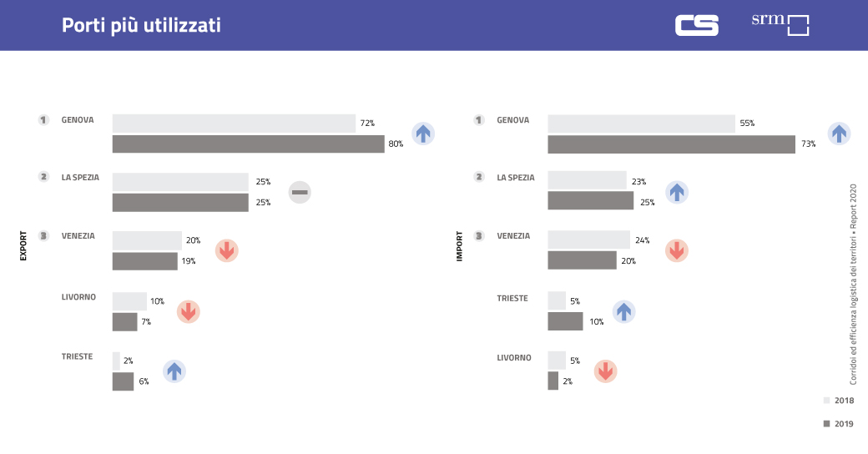
Task: Click red down arrow beside Livorno export
Action: pos(189,311)
